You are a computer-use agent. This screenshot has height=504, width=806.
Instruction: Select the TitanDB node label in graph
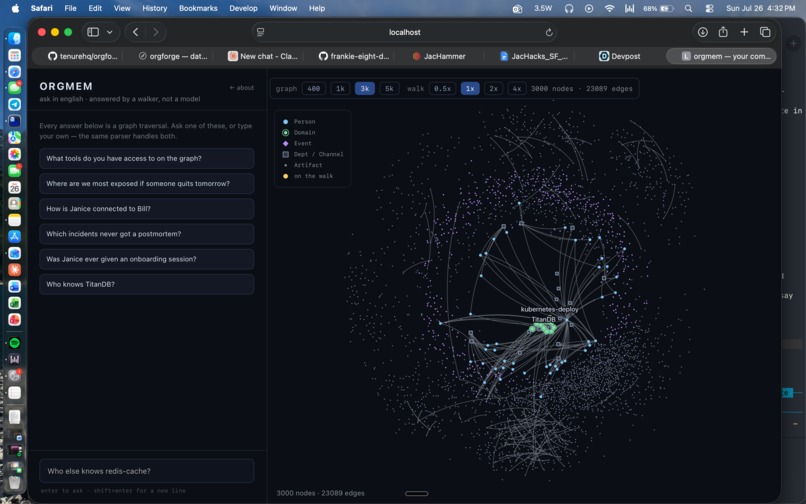543,319
